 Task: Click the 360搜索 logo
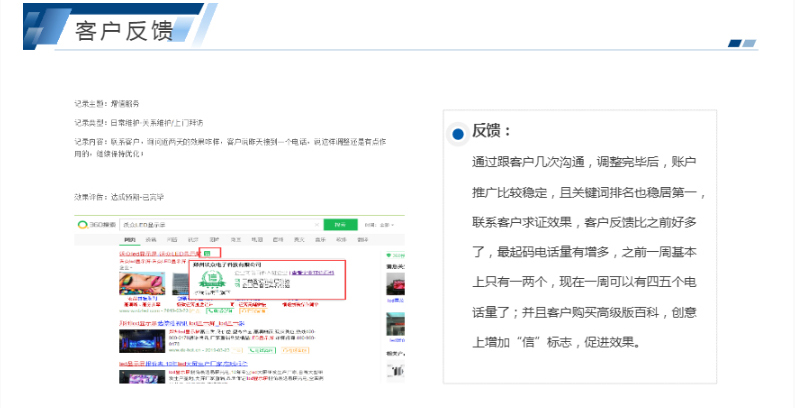(x=95, y=224)
